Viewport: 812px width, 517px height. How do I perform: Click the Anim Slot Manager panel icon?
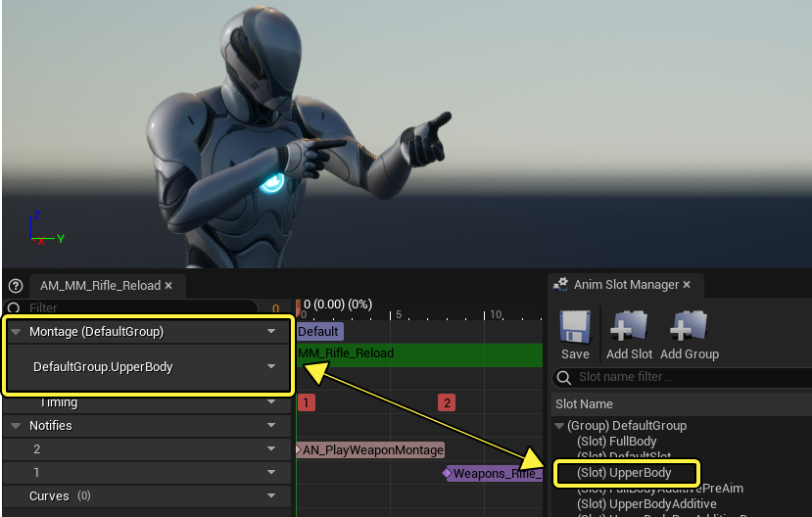[560, 284]
